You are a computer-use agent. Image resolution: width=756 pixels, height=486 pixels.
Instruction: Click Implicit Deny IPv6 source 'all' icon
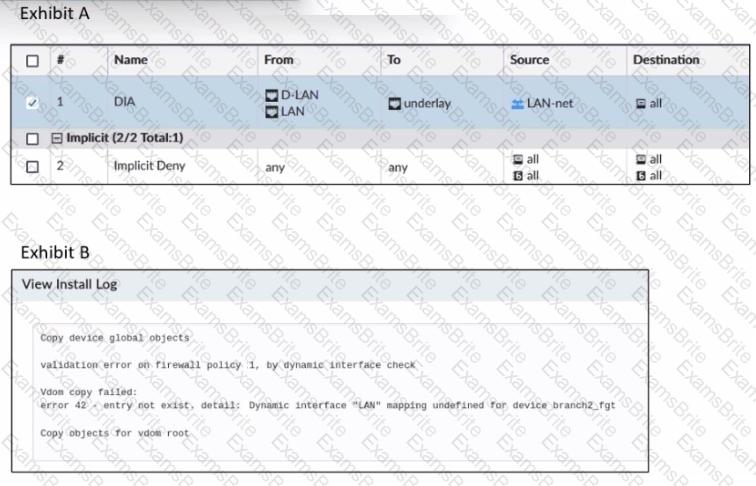517,175
